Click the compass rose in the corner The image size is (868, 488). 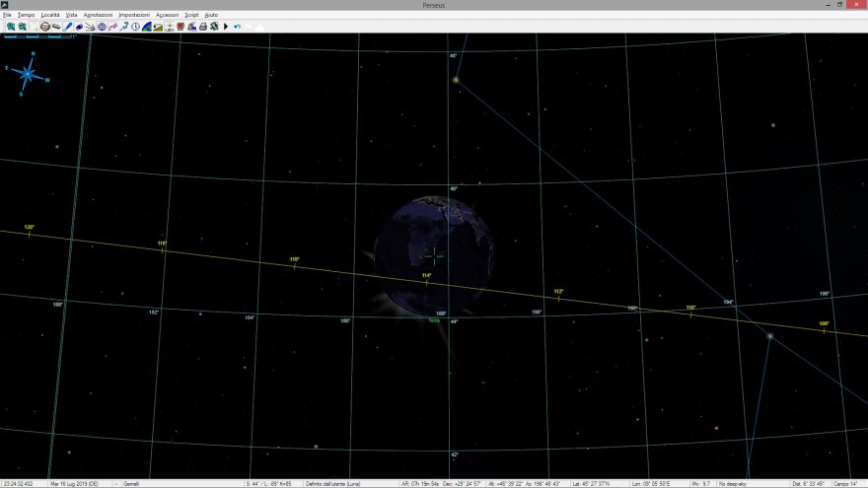[x=28, y=71]
